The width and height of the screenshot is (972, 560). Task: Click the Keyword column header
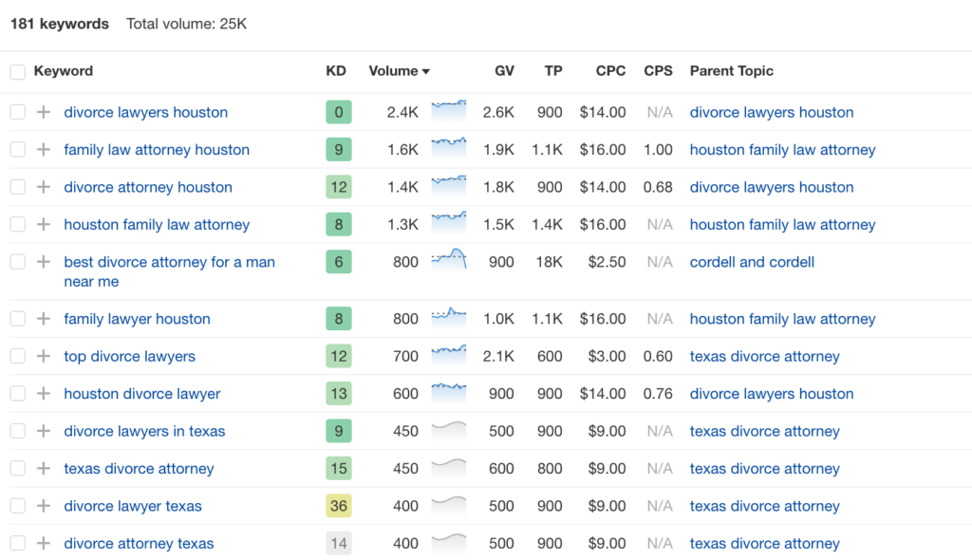pos(63,71)
